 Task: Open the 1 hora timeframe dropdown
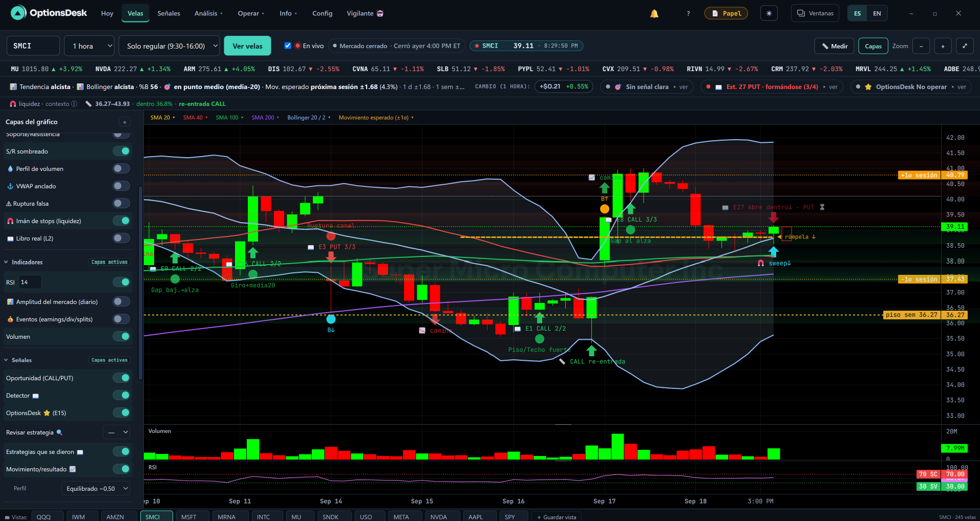(90, 46)
